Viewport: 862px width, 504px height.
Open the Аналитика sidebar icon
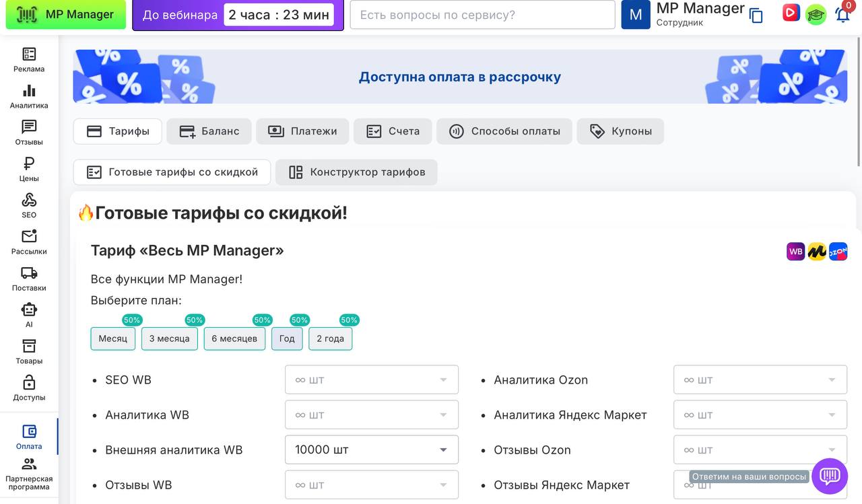tap(29, 96)
